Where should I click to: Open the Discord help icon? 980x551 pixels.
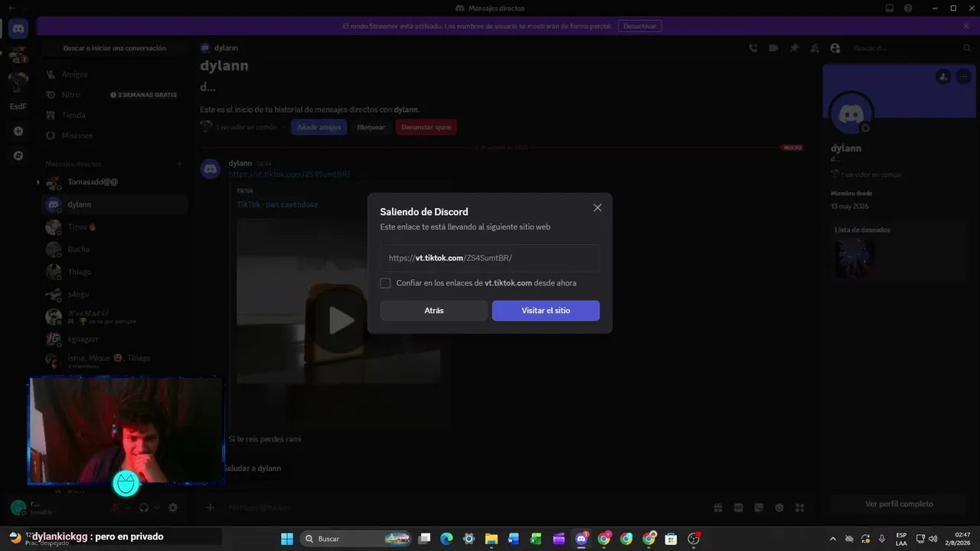[x=908, y=8]
